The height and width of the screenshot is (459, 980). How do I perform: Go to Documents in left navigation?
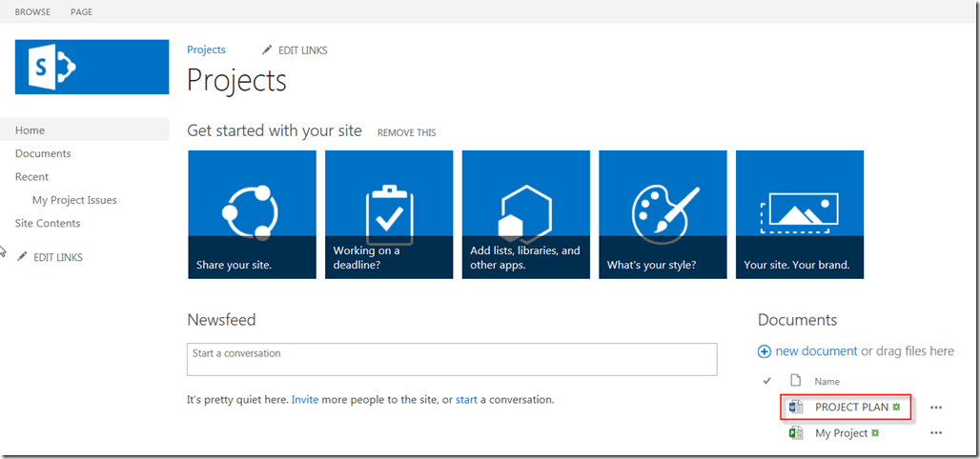click(x=43, y=153)
